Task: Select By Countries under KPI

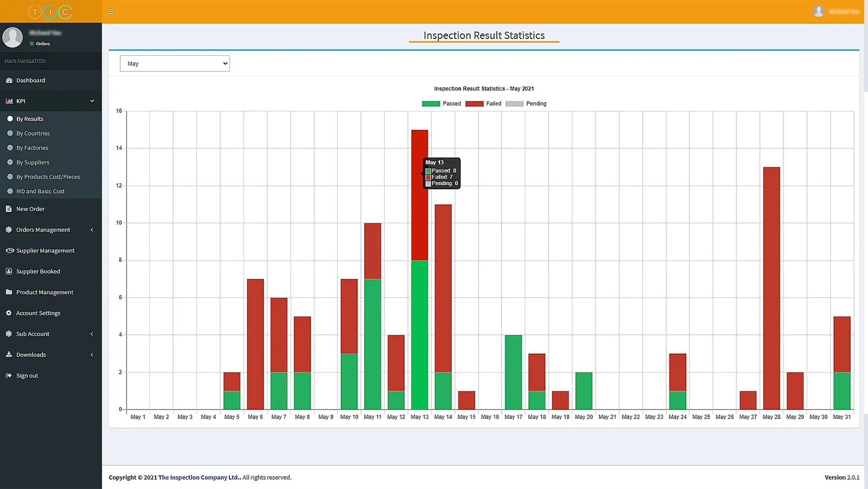Action: click(x=34, y=133)
